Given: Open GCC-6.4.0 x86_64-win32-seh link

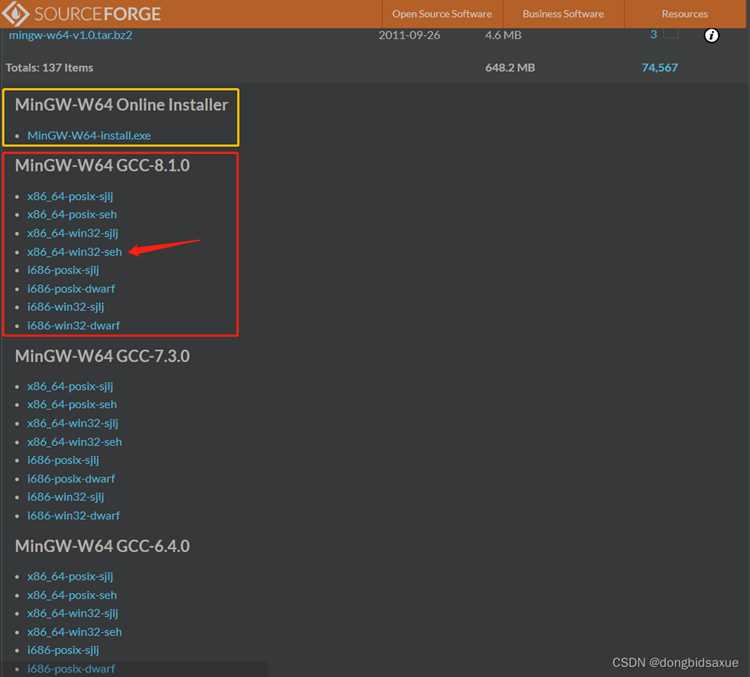Looking at the screenshot, I should tap(74, 632).
